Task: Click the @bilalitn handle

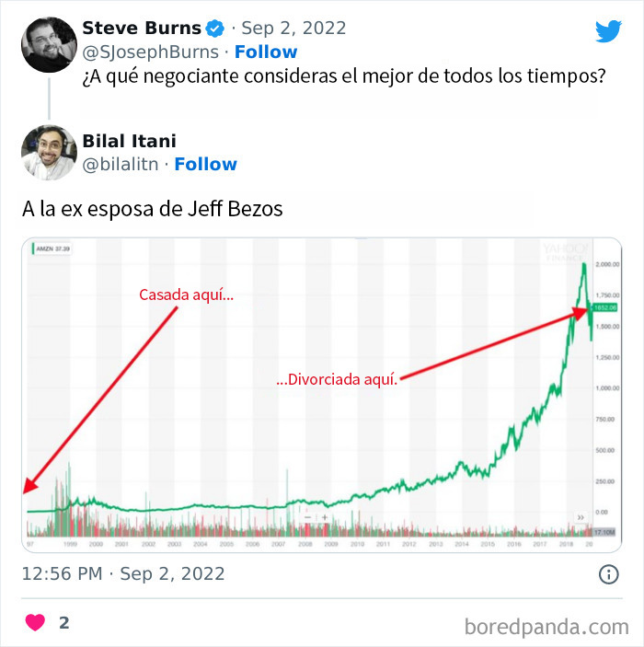Action: point(122,164)
